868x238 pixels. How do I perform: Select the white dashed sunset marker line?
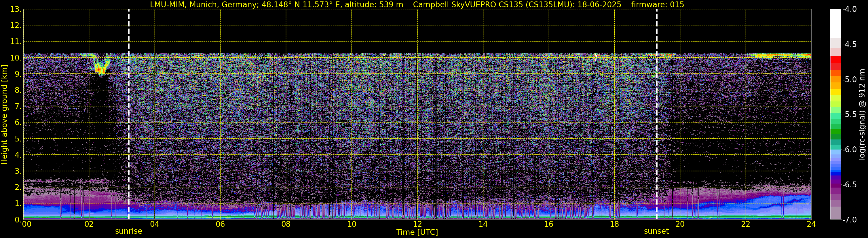point(657,114)
